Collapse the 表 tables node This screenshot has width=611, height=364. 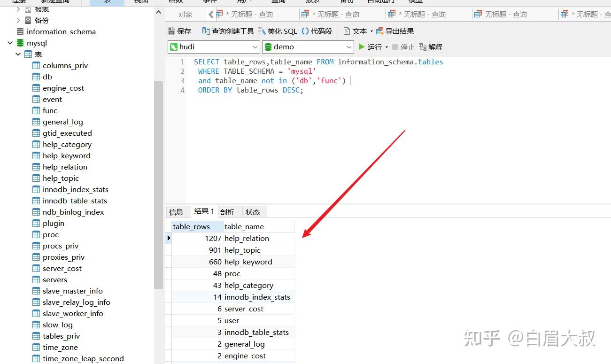coord(18,54)
